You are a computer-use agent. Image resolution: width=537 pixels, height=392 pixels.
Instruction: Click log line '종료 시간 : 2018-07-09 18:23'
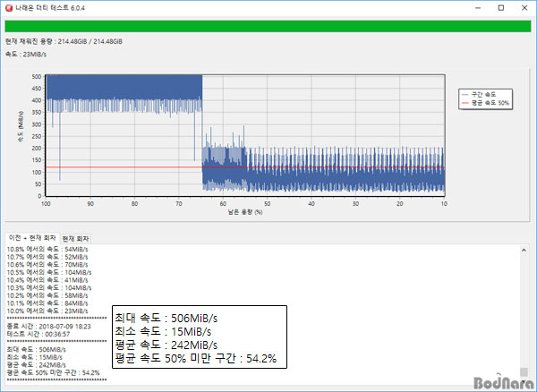point(49,327)
